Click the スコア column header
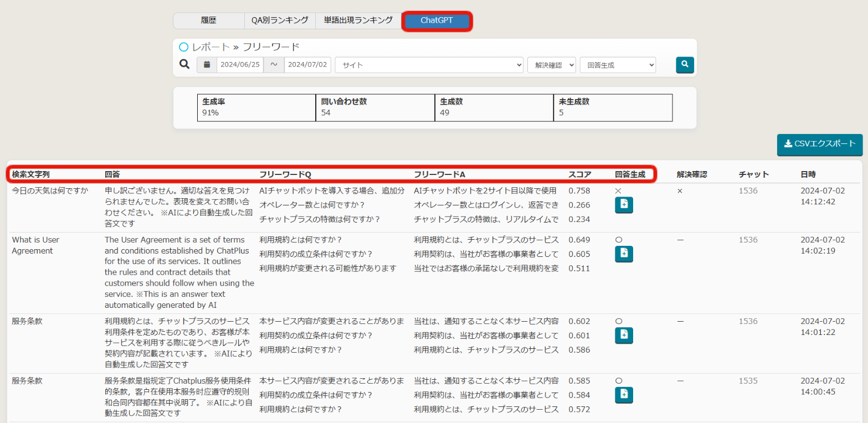868x423 pixels. click(579, 174)
